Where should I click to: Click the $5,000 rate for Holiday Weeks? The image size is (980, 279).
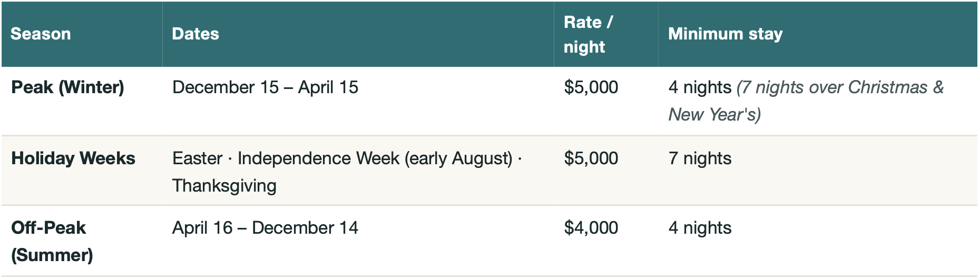[591, 158]
